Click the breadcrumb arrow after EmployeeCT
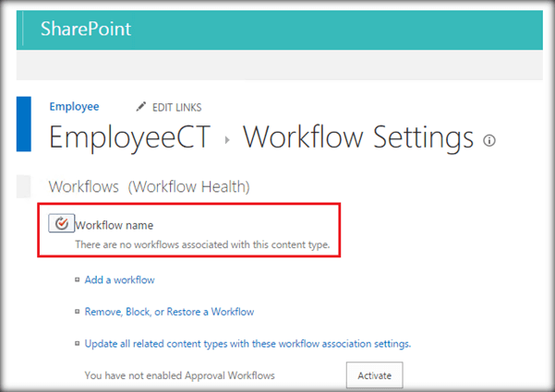 226,140
